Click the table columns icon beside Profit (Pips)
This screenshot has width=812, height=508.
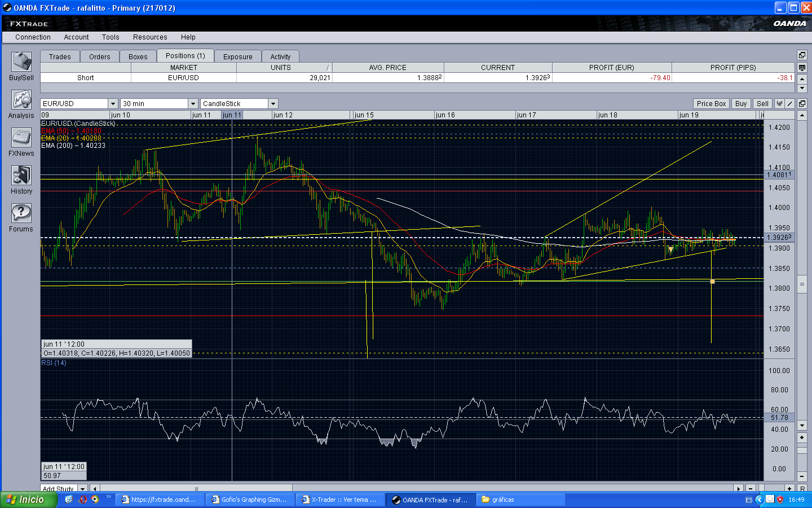pos(802,68)
